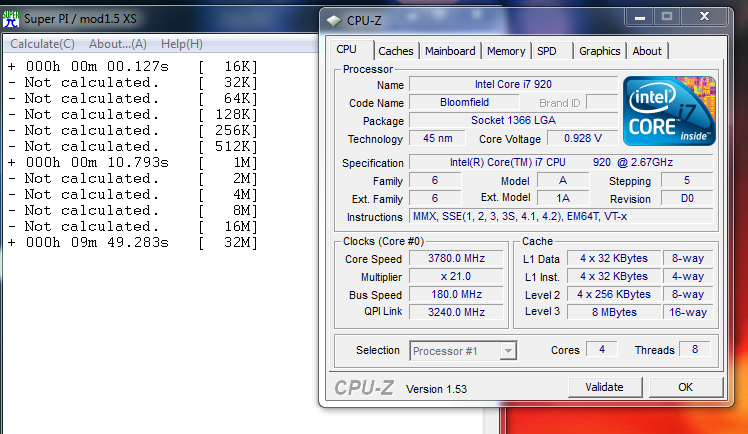Click the empty Brand ID field

pos(602,103)
